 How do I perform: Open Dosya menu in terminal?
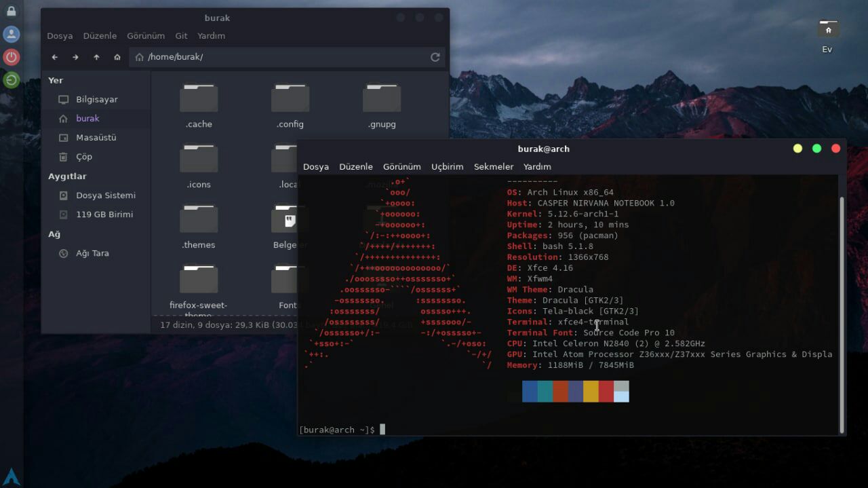[x=316, y=166]
